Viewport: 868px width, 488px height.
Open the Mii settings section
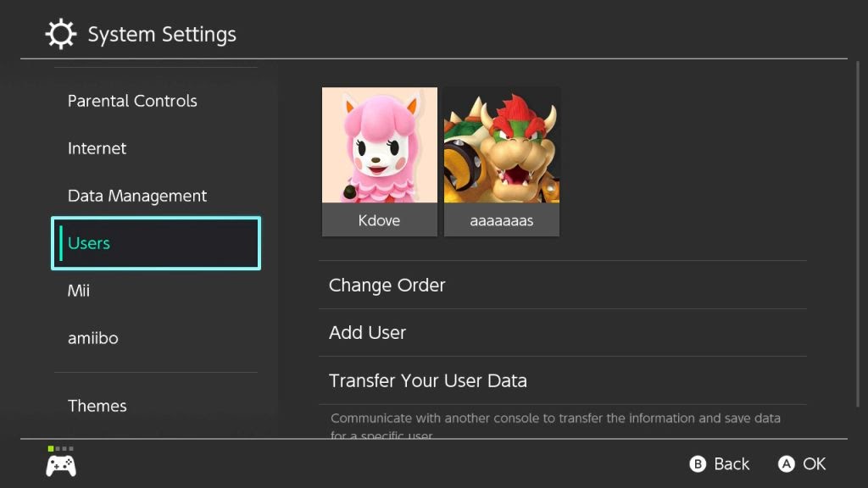pos(79,291)
